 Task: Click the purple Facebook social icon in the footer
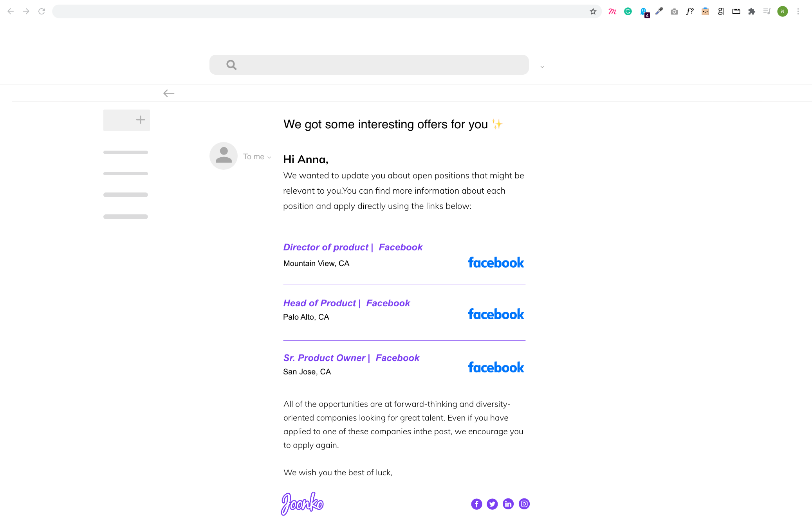(x=476, y=504)
